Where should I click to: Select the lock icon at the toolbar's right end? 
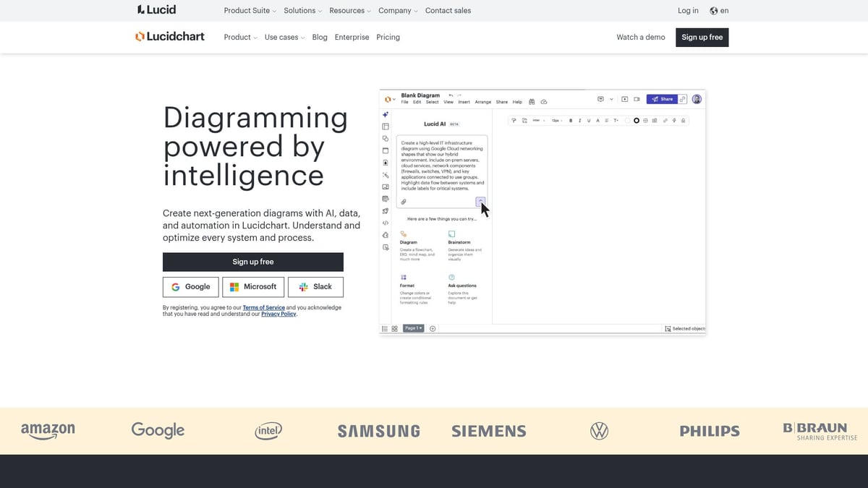[x=683, y=121]
